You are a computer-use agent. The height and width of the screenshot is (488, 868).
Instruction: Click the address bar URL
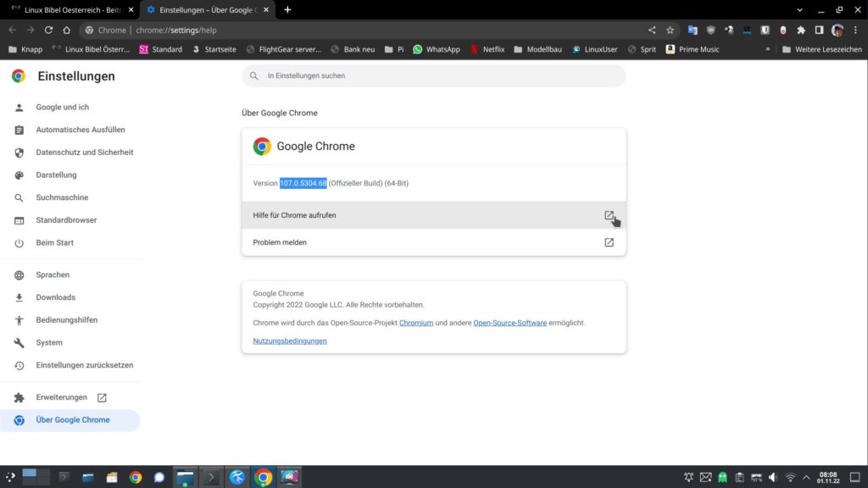pos(176,30)
